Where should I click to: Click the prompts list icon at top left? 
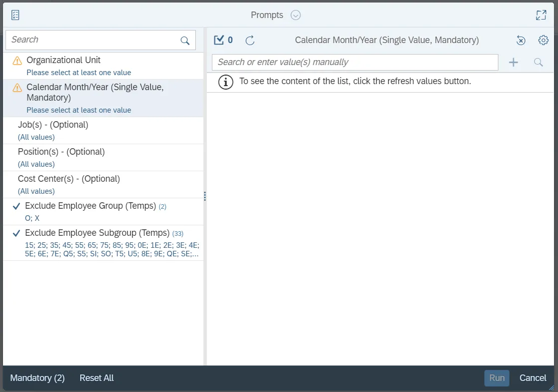click(15, 15)
